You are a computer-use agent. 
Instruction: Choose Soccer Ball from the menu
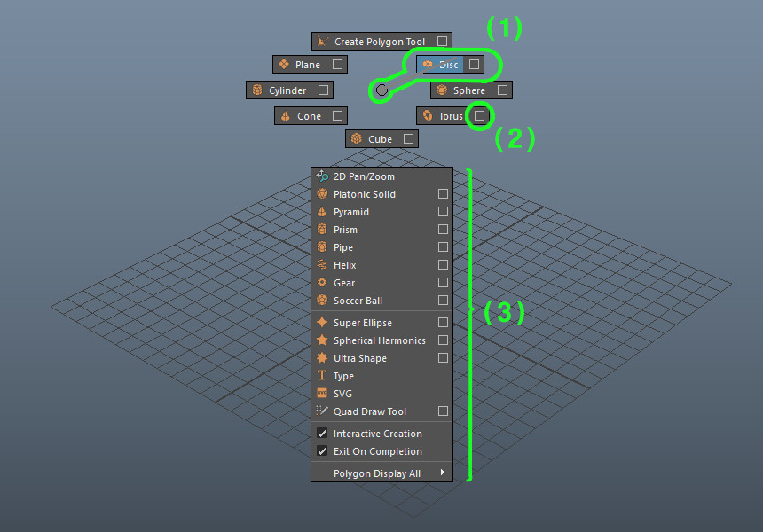pos(382,300)
